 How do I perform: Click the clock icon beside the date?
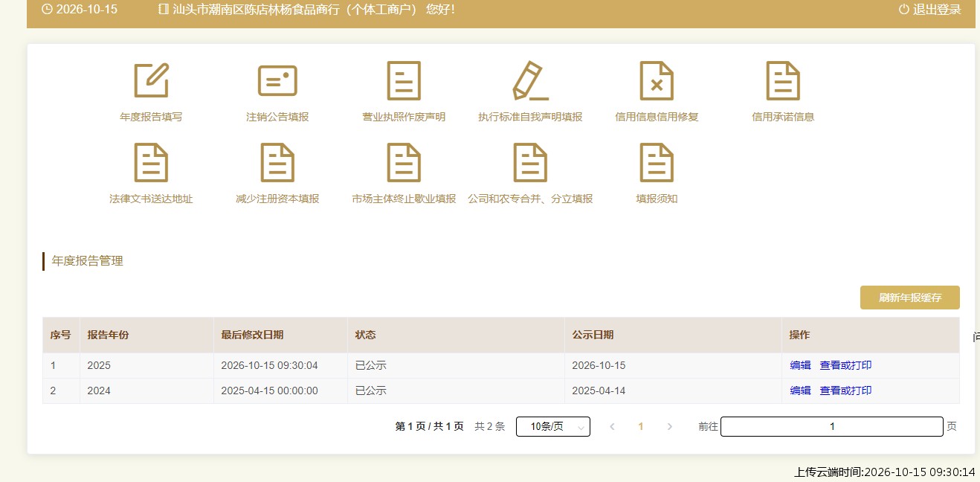coord(47,10)
